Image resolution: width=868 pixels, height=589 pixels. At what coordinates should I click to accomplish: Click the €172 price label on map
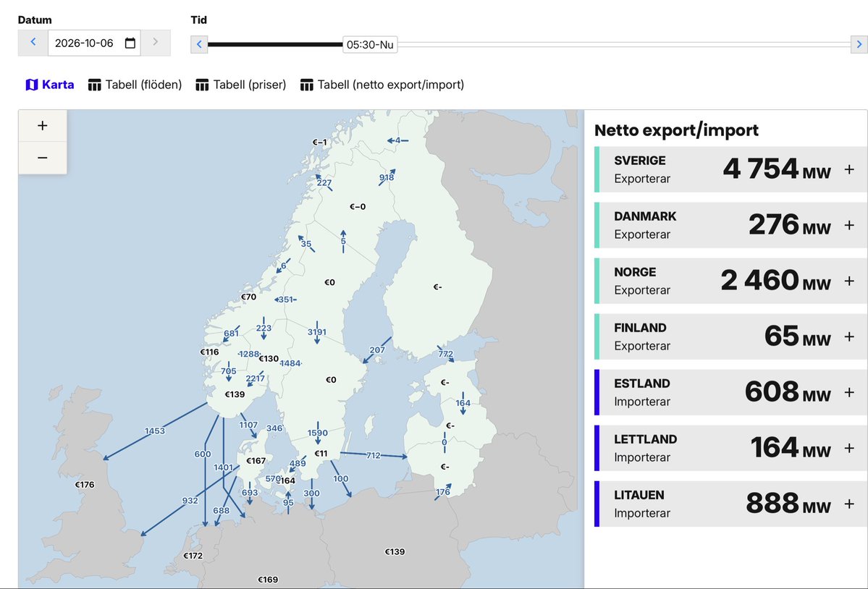(x=193, y=555)
